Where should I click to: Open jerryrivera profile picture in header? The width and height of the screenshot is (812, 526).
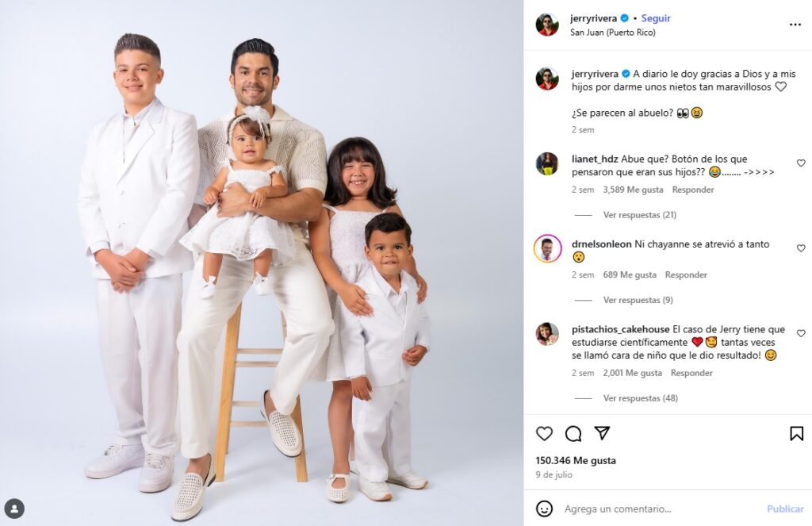tap(547, 25)
